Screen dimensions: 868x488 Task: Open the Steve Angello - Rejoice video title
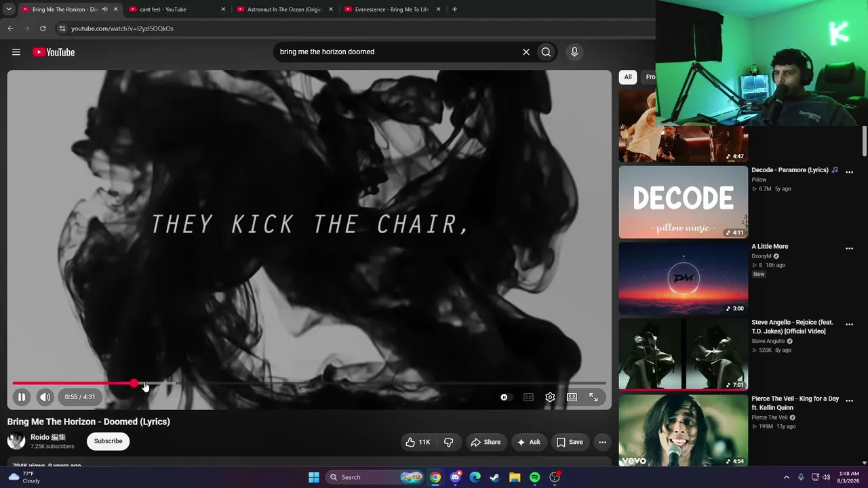pyautogui.click(x=792, y=327)
